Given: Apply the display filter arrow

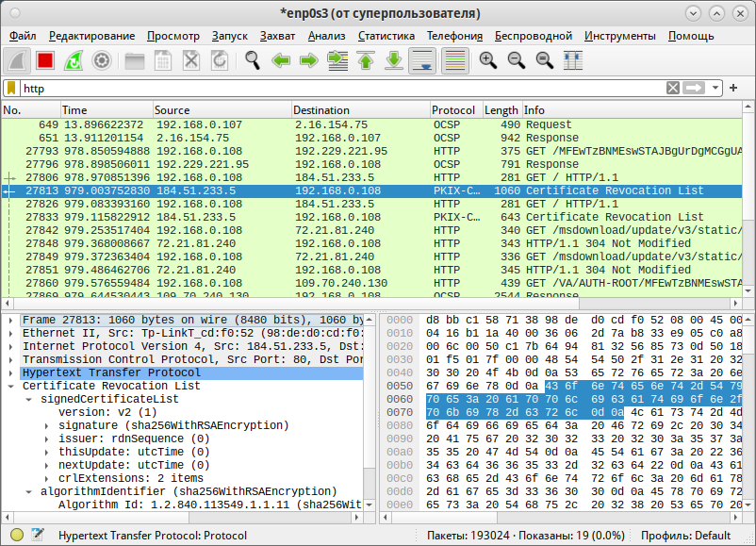Looking at the screenshot, I should click(694, 88).
